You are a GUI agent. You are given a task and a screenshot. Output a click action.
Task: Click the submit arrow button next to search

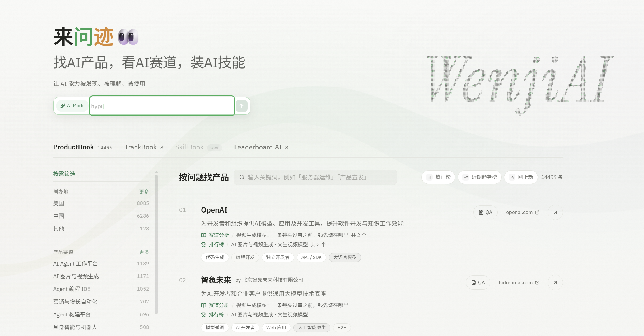242,106
